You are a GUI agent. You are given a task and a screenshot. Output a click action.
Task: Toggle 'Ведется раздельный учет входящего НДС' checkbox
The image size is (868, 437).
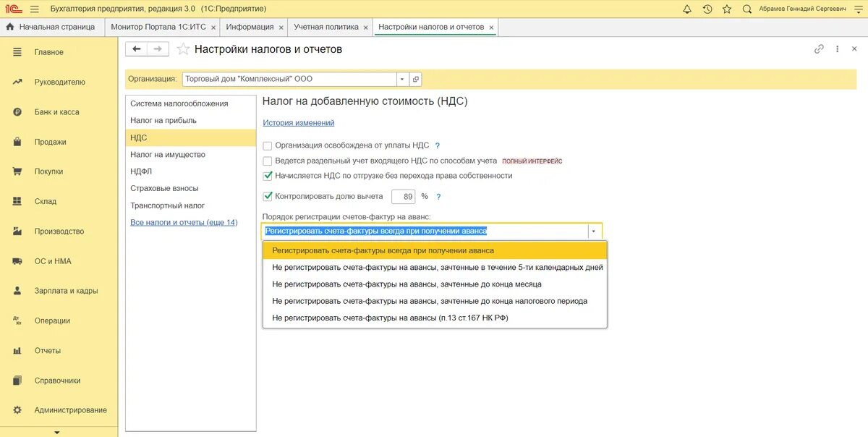point(268,161)
